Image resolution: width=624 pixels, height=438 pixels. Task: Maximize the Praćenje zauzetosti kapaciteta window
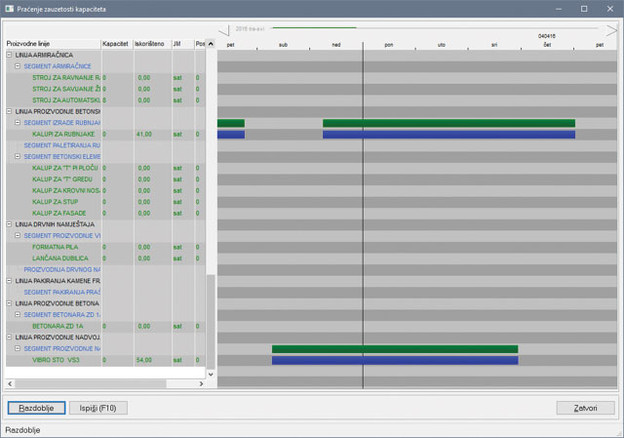tap(584, 8)
